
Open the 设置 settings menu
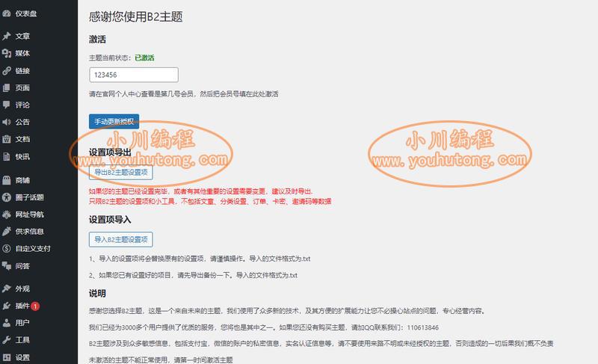(x=22, y=357)
